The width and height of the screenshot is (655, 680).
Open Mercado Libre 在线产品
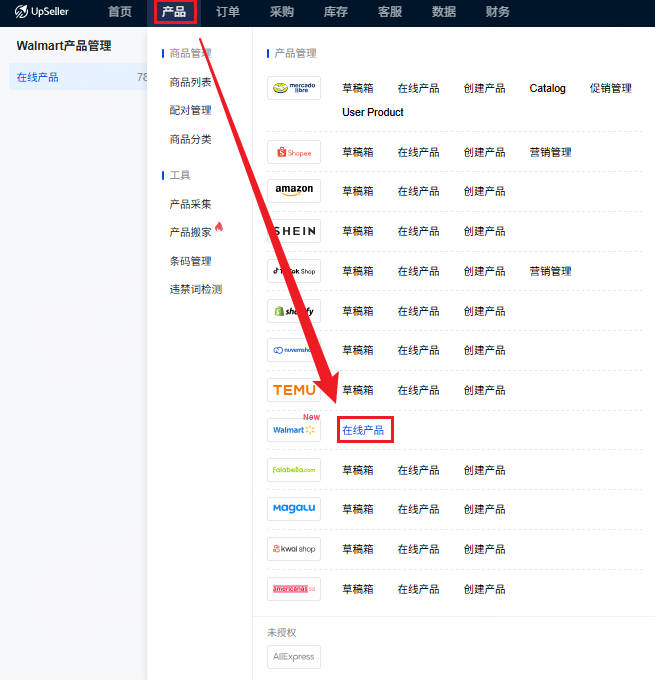pyautogui.click(x=419, y=88)
